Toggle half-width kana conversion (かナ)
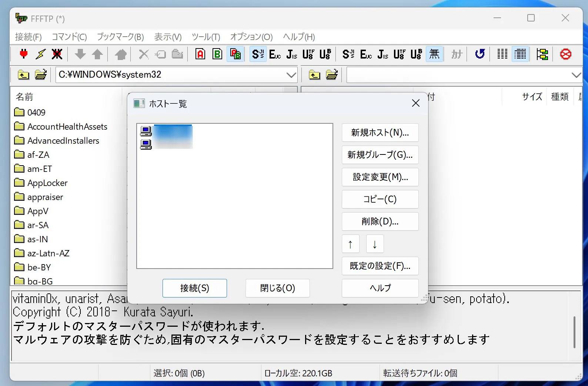588x386 pixels. 457,54
